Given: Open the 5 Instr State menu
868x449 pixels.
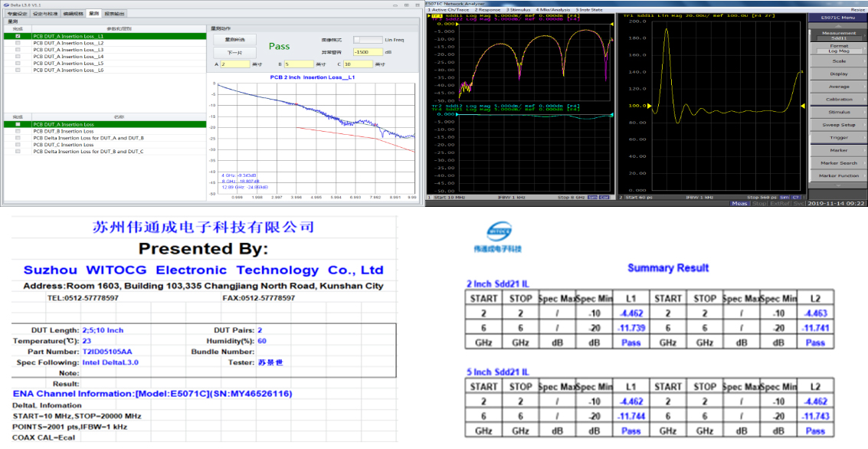Looking at the screenshot, I should point(589,9).
